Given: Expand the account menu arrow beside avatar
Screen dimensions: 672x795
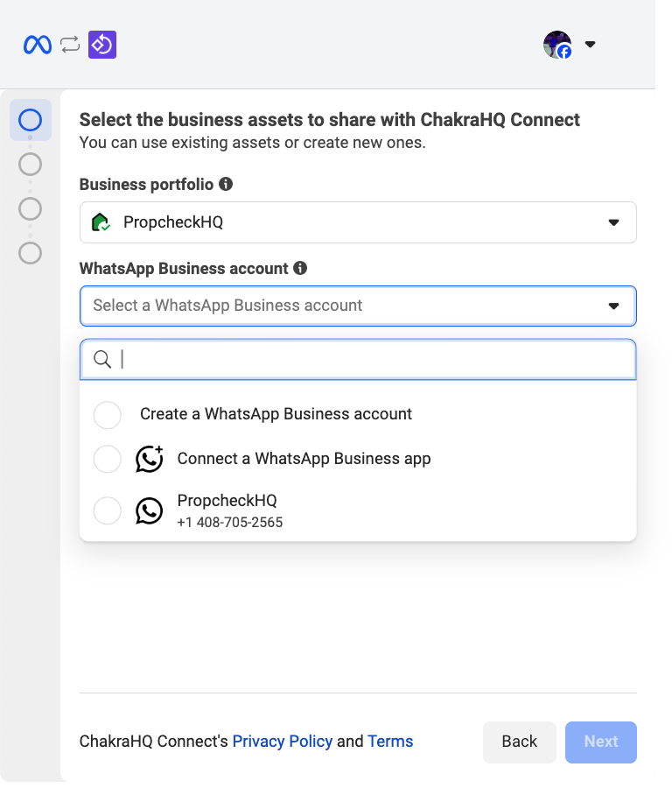Looking at the screenshot, I should click(590, 45).
